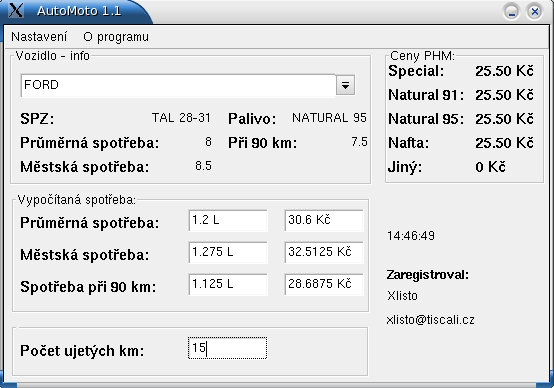Select the Special fuel price 25.50 Kč
This screenshot has height=388, width=554.
(x=504, y=71)
